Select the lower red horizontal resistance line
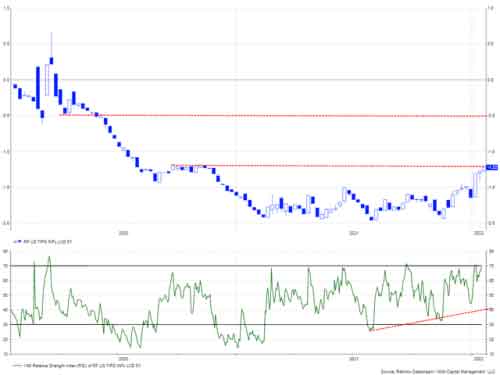Image resolution: width=500 pixels, height=375 pixels. point(330,166)
